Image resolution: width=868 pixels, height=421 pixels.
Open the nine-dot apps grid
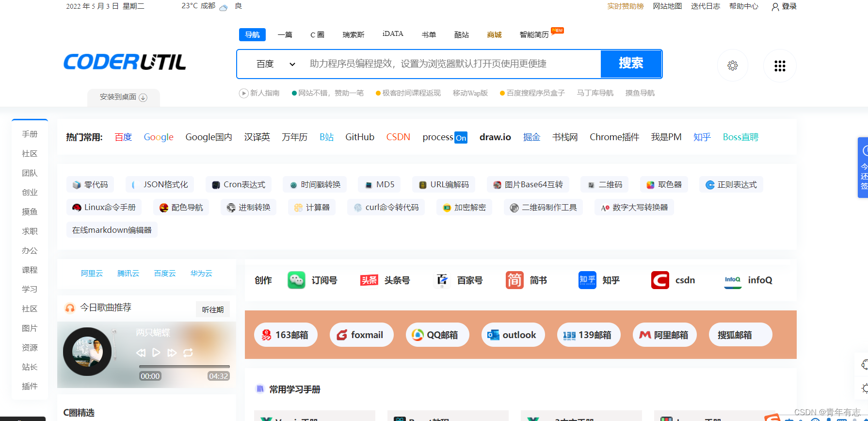click(780, 65)
